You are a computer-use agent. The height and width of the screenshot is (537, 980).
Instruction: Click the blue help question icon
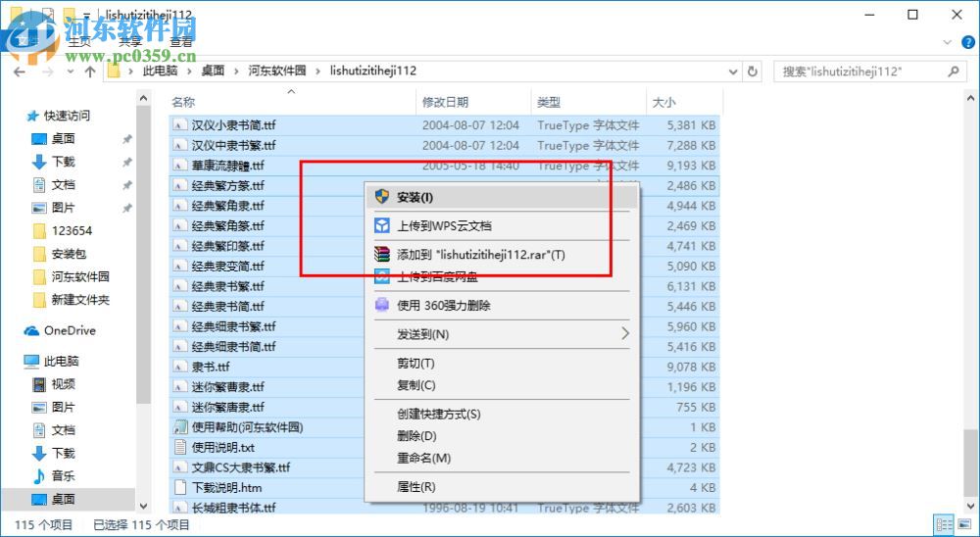[967, 42]
